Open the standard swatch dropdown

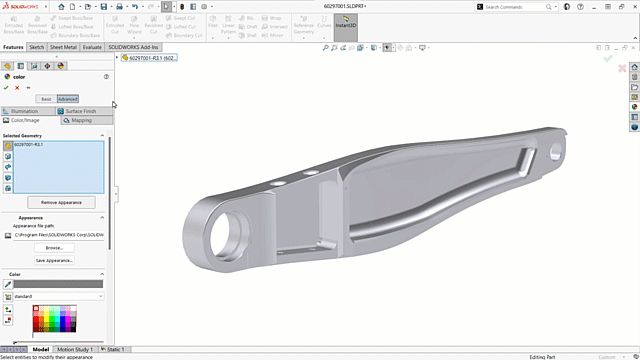[59, 296]
